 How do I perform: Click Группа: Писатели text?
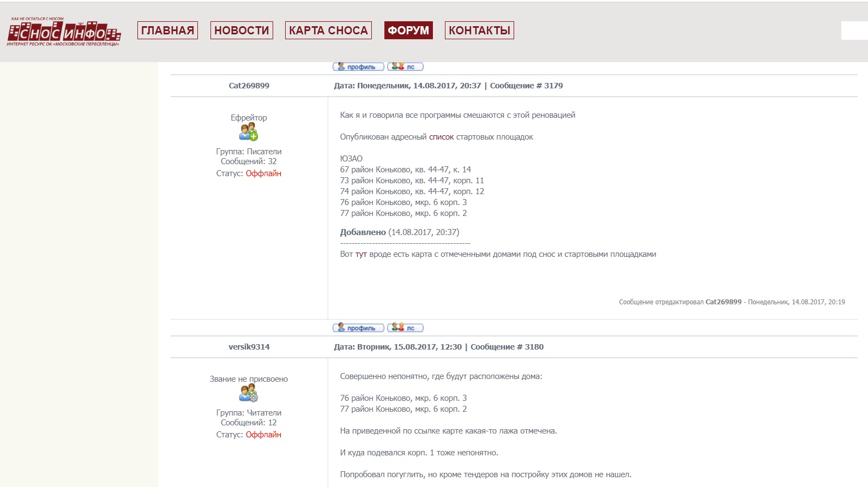(249, 152)
